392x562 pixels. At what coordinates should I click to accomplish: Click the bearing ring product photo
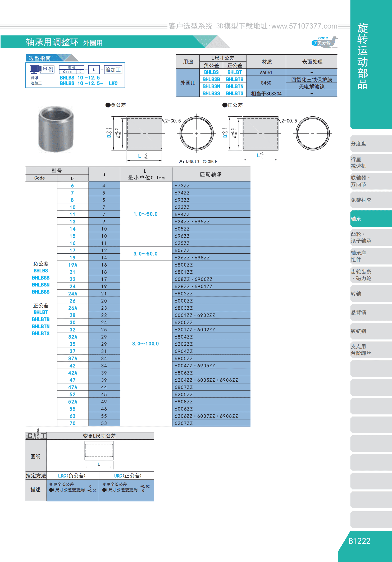click(x=56, y=129)
